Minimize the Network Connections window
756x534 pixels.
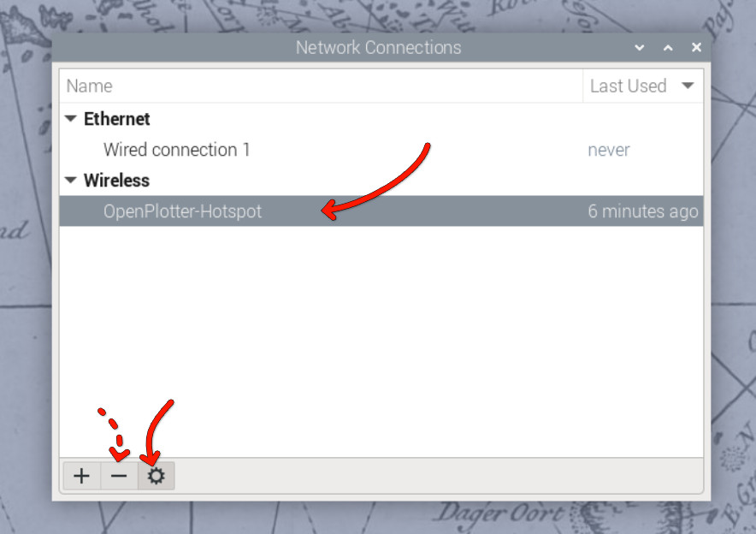(640, 47)
